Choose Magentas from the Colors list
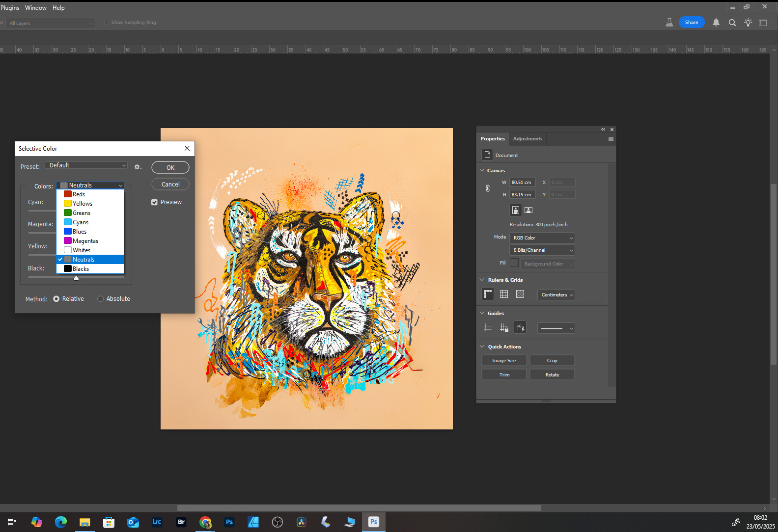The height and width of the screenshot is (532, 778). click(x=90, y=241)
